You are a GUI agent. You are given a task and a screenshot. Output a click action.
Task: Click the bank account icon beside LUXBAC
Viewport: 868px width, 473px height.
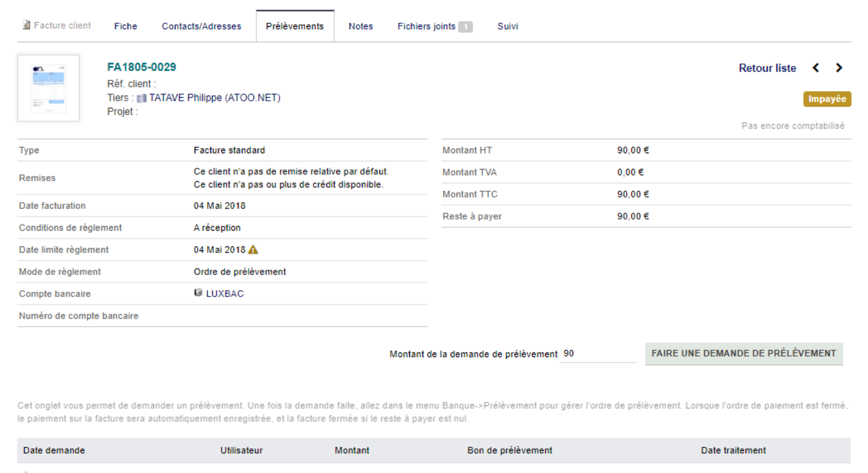(198, 294)
